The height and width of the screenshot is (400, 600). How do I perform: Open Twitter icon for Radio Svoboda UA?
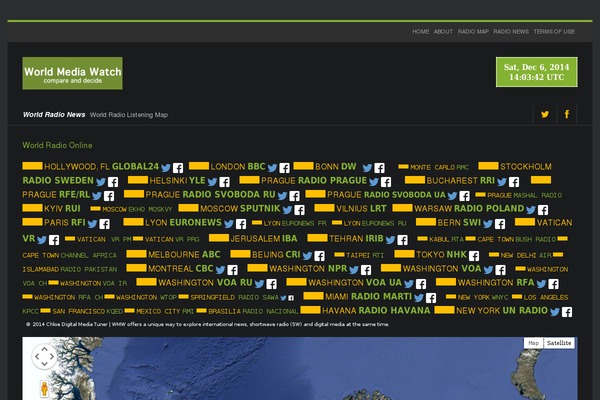click(x=452, y=196)
